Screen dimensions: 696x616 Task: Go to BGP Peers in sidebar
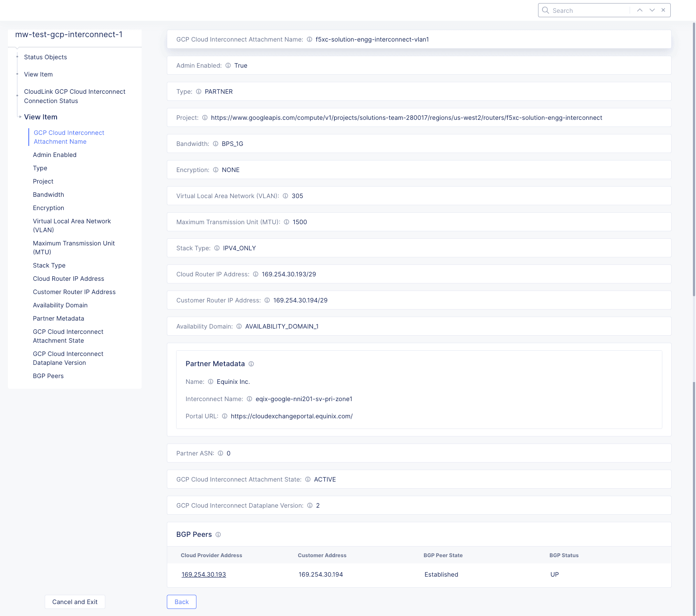48,376
